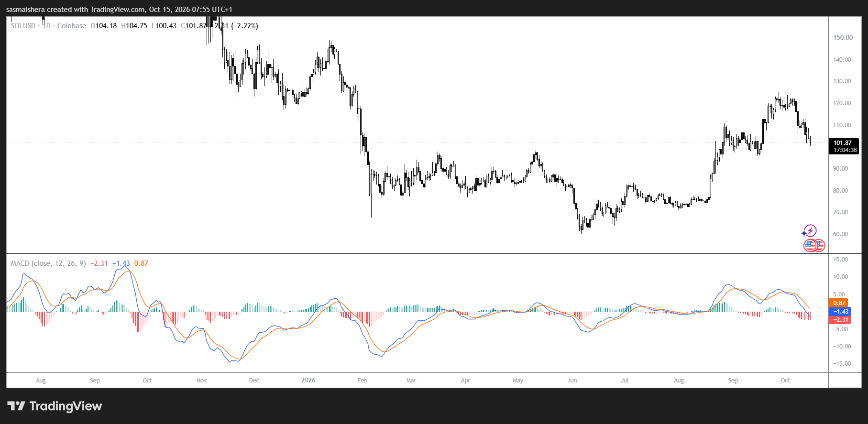This screenshot has width=868, height=424.
Task: Click the 130.00 price scale label
Action: (x=842, y=81)
